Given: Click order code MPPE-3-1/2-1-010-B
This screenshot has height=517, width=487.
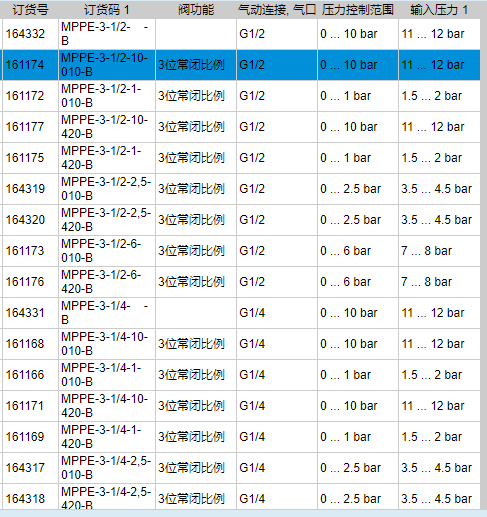Looking at the screenshot, I should (101, 96).
